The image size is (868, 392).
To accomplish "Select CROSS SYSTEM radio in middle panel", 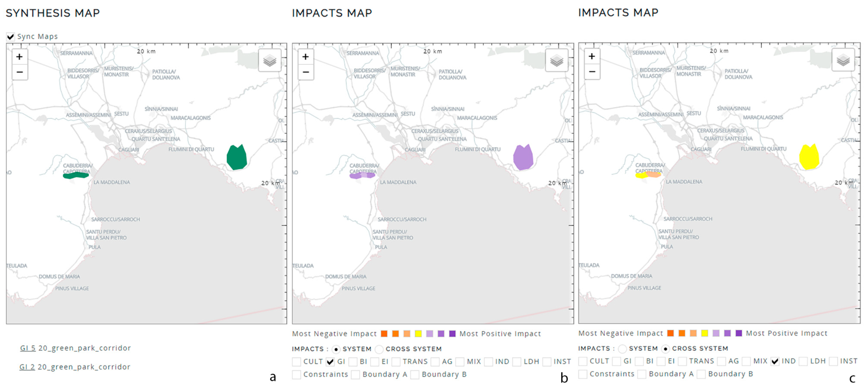I will pos(379,349).
